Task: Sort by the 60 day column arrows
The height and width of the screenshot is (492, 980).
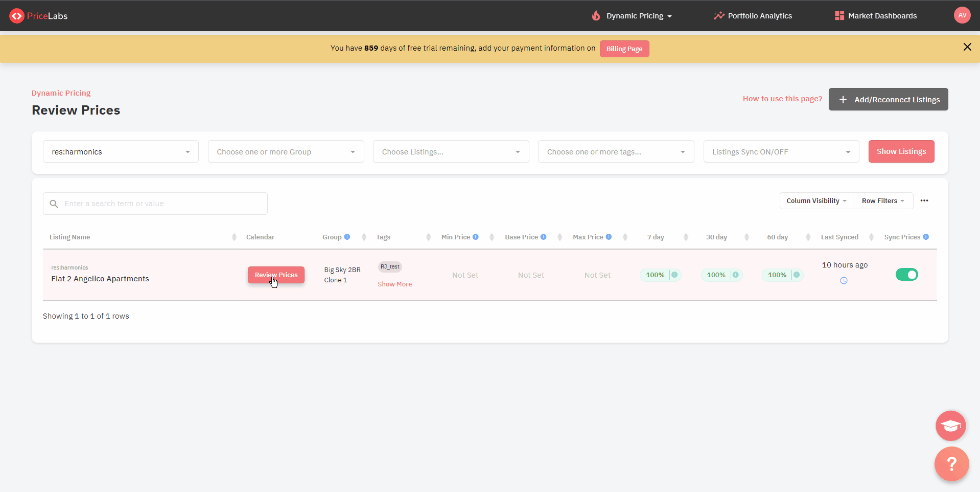Action: [808, 237]
